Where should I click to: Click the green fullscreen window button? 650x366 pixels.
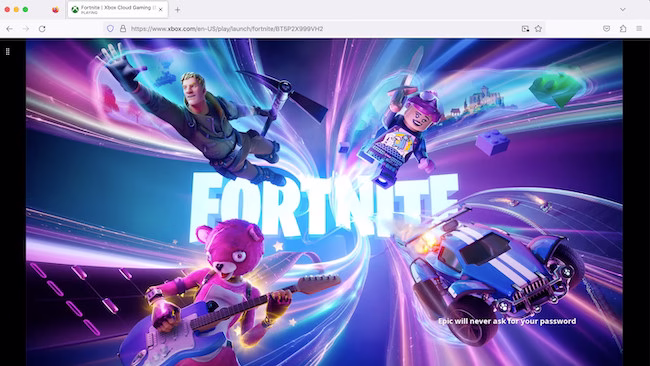click(25, 10)
